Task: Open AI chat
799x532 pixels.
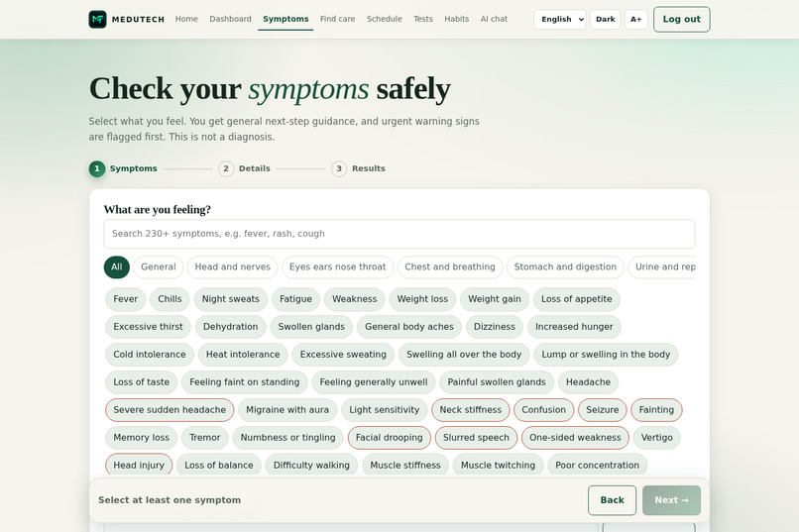Action: [494, 19]
